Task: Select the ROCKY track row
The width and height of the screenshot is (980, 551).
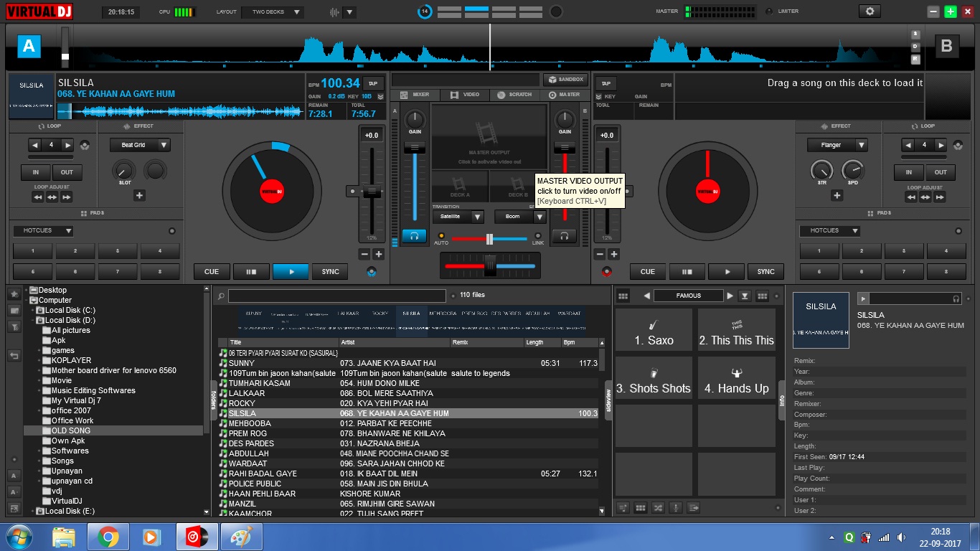Action: point(409,403)
